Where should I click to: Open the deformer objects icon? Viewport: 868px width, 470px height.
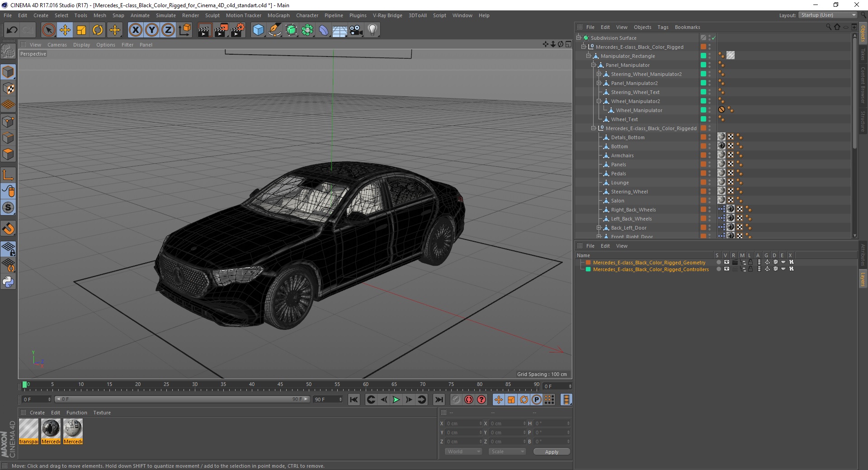point(324,30)
